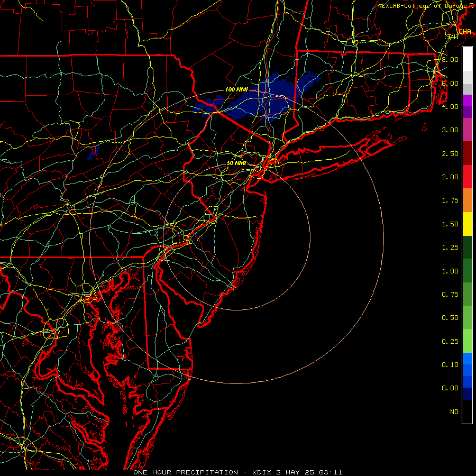Select the orange color swatch in legend
Image resolution: width=476 pixels, height=476 pixels.
click(467, 200)
